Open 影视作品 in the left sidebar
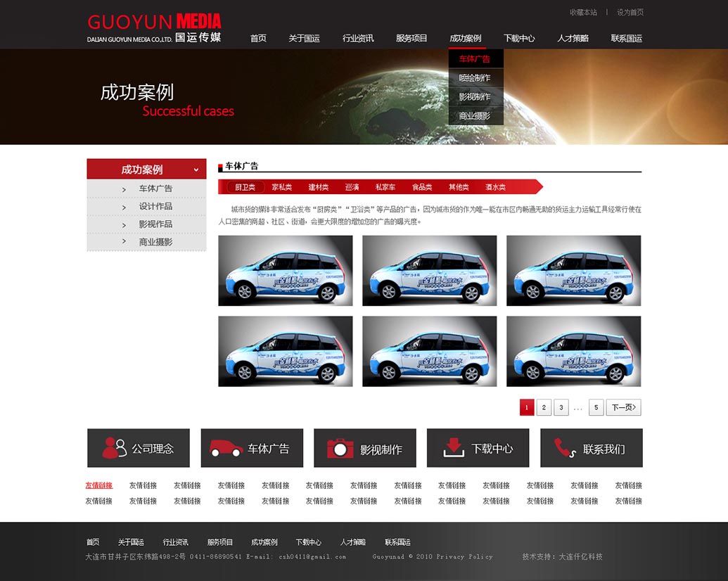728x581 pixels. click(155, 224)
